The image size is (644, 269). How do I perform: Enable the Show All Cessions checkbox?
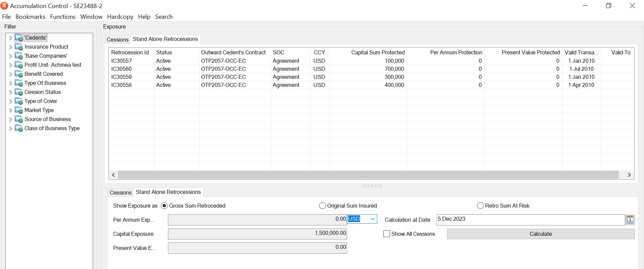pyautogui.click(x=387, y=234)
